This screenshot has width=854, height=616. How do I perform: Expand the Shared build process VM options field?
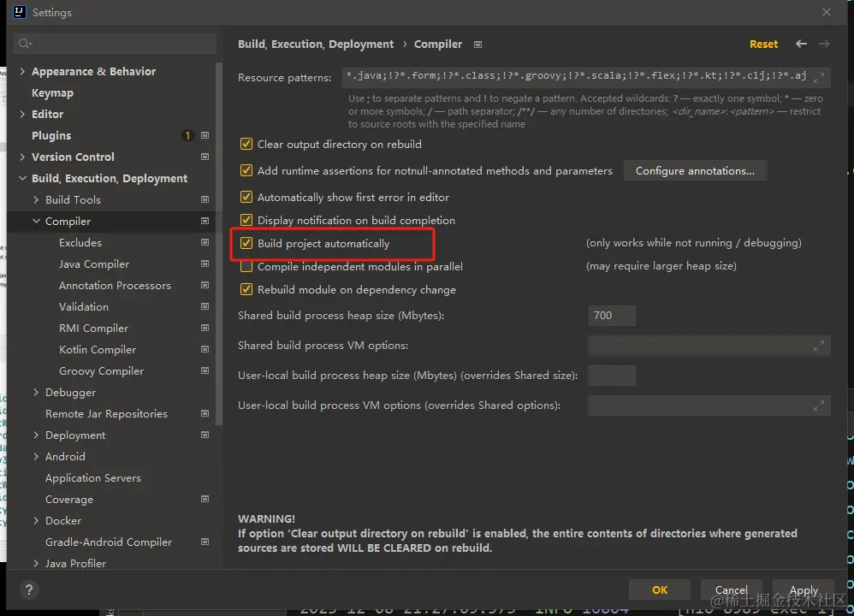pos(819,346)
